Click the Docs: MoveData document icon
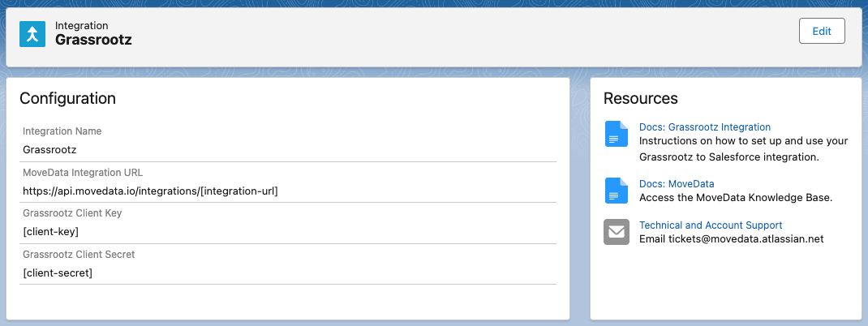Viewport: 868px width, 326px height. 617,191
